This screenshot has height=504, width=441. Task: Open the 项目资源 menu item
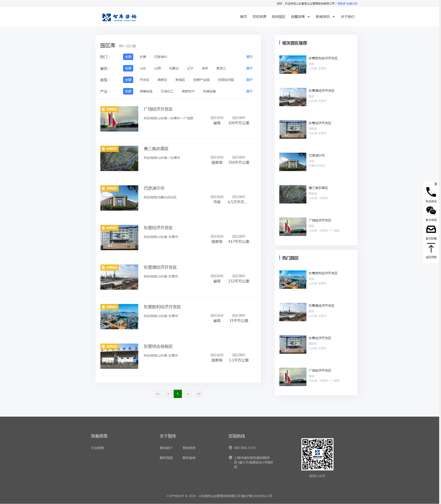tap(259, 17)
